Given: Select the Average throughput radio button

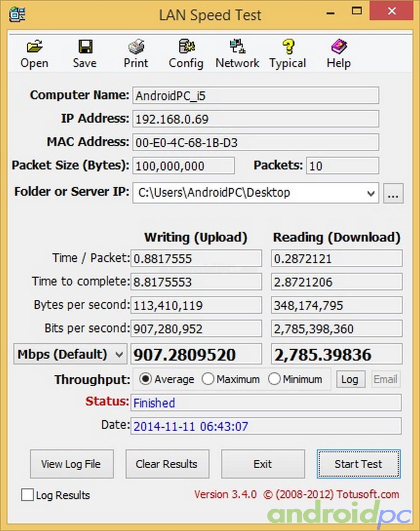Looking at the screenshot, I should coord(145,379).
